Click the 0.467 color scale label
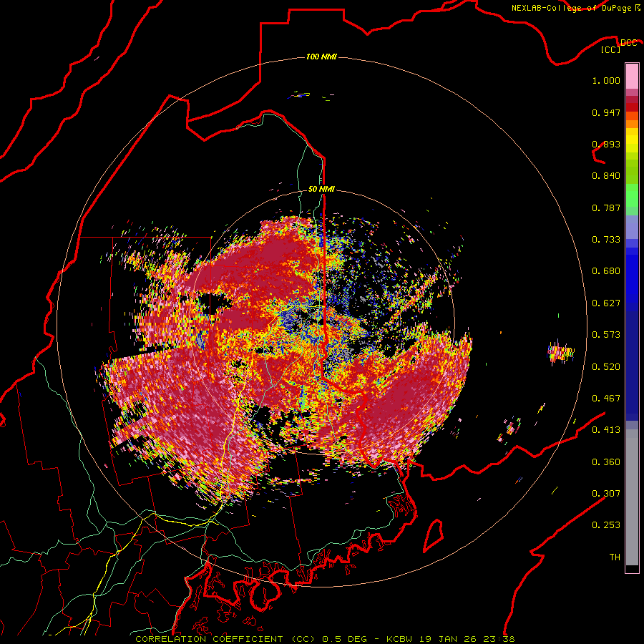This screenshot has width=644, height=644. click(606, 399)
